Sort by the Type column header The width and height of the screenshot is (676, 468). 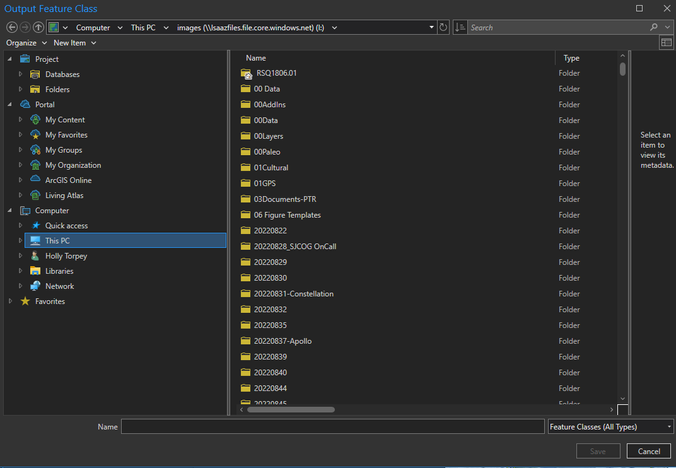[571, 58]
